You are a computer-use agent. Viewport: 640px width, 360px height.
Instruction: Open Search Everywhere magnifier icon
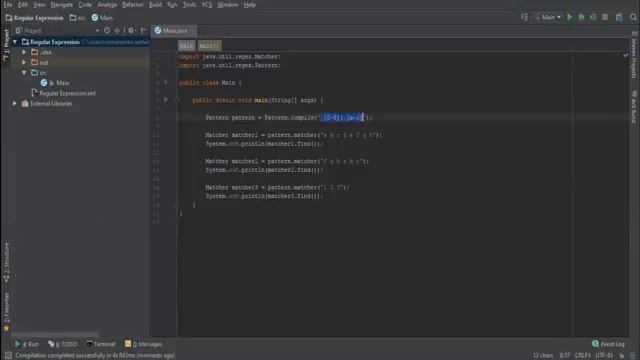coord(633,17)
